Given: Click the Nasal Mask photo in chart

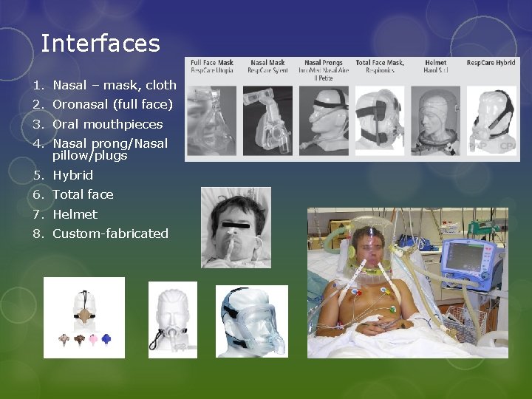Looking at the screenshot, I should [x=267, y=120].
